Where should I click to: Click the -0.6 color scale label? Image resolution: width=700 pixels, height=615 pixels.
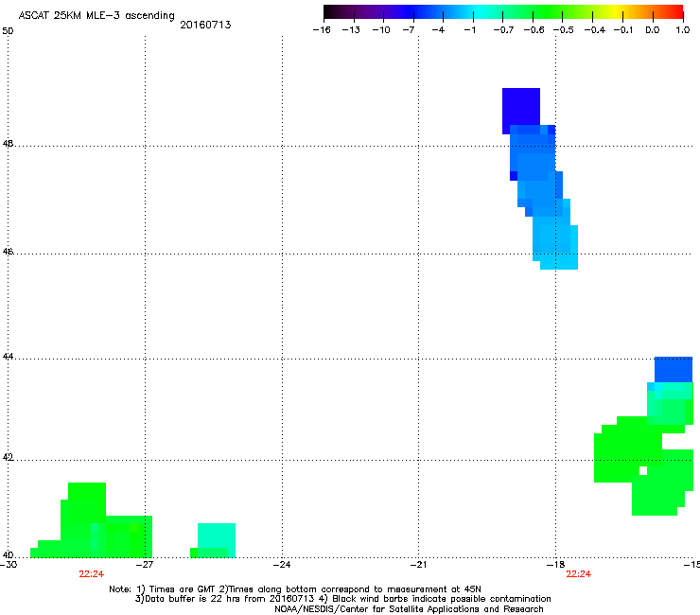pos(534,30)
